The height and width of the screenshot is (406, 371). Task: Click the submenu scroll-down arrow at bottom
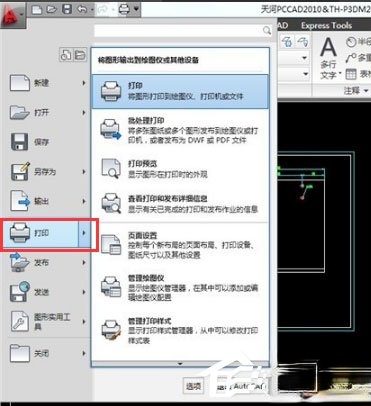[180, 364]
